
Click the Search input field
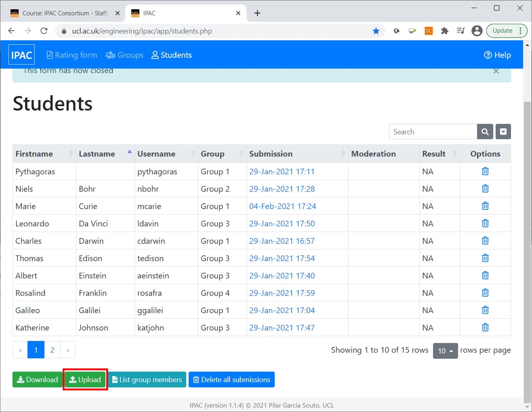pyautogui.click(x=433, y=132)
